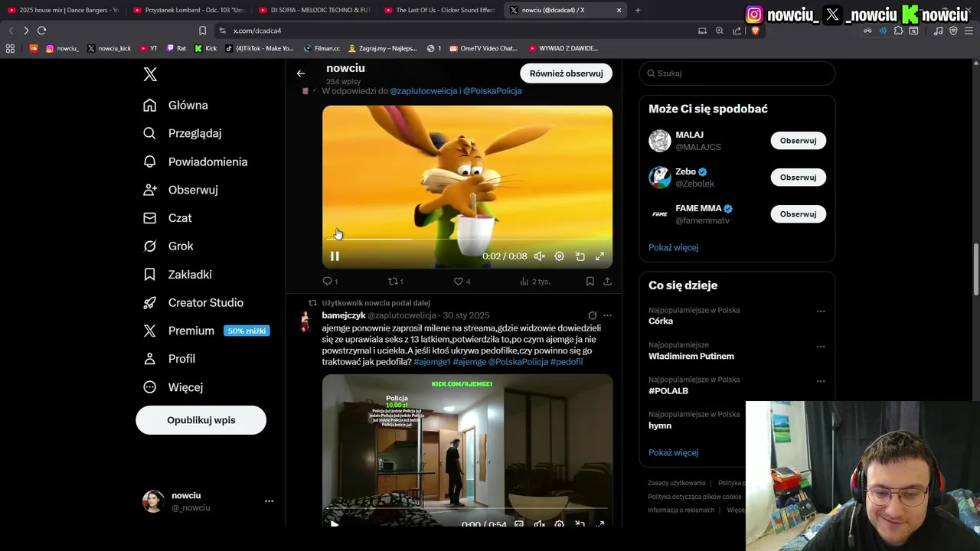The height and width of the screenshot is (551, 980).
Task: Enter fullscreen on rabbit video
Action: (599, 256)
